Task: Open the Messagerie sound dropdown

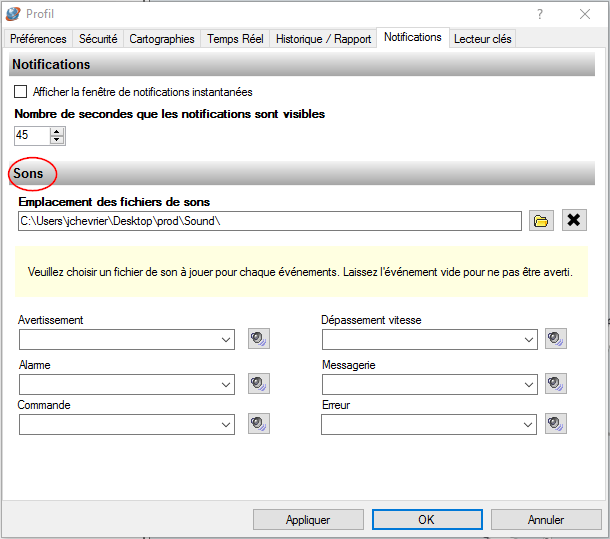Action: tap(529, 384)
